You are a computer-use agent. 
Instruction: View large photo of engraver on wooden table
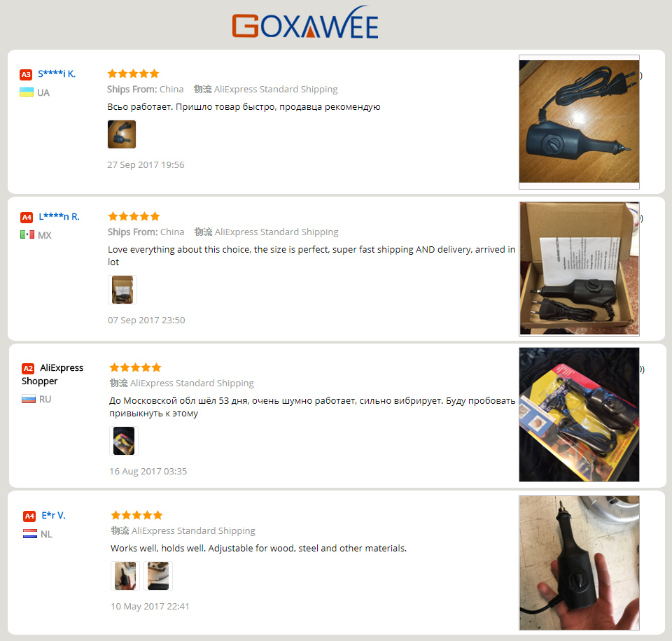point(579,122)
